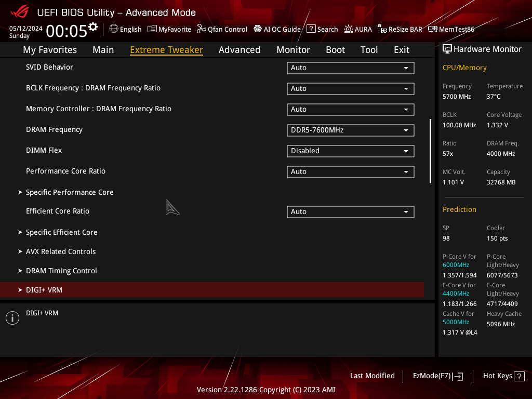532x399 pixels.
Task: Click the ROG logo icon
Action: pos(20,12)
